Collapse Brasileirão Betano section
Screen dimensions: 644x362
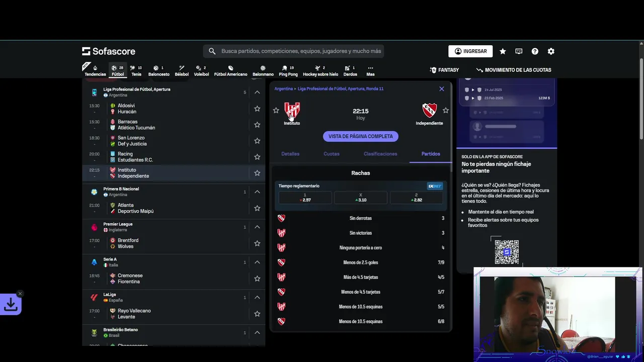(x=257, y=332)
